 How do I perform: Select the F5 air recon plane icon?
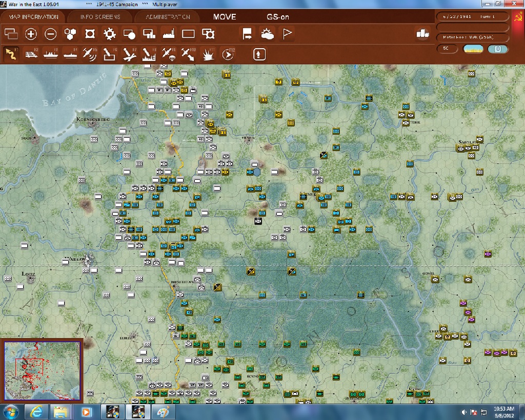(x=90, y=54)
